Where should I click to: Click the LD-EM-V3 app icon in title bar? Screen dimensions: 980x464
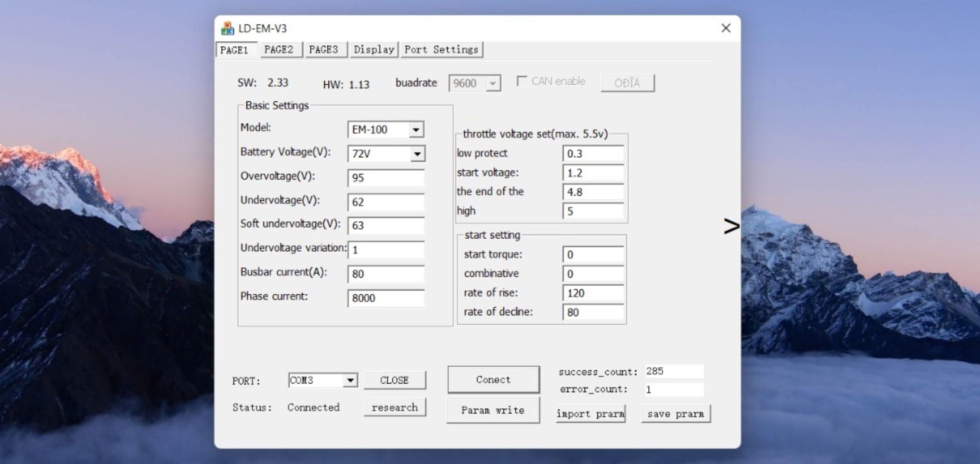coord(227,28)
